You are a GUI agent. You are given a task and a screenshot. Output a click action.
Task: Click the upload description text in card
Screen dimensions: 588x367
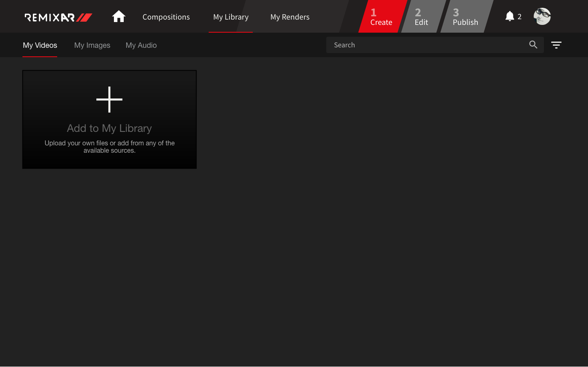pyautogui.click(x=109, y=147)
